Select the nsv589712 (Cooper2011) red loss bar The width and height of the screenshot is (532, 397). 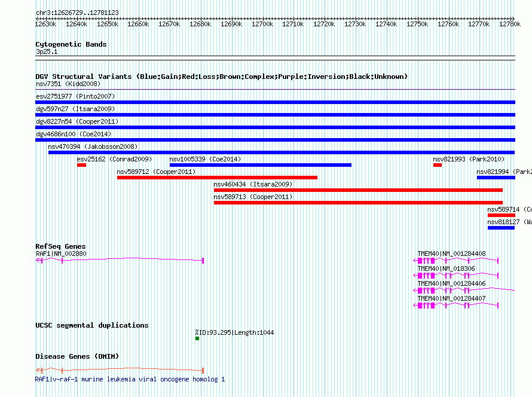point(217,178)
